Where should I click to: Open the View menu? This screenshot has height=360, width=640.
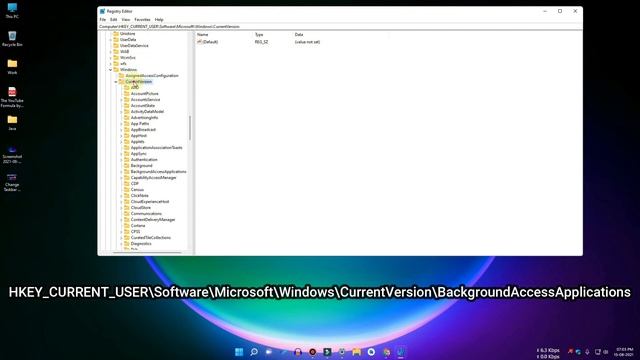pyautogui.click(x=126, y=20)
